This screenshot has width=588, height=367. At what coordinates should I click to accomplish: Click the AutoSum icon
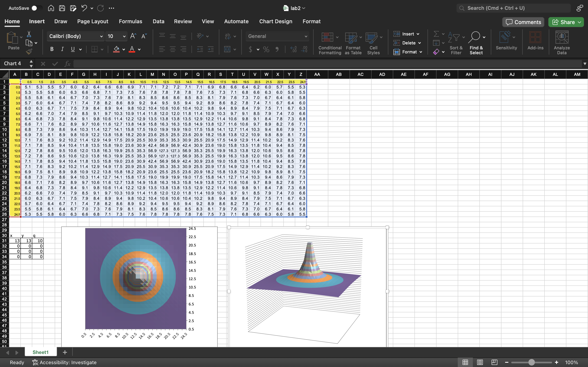point(436,34)
